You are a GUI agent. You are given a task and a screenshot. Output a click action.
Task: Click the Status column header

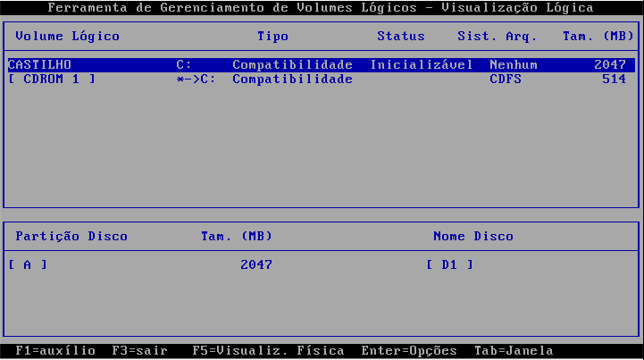pos(400,37)
